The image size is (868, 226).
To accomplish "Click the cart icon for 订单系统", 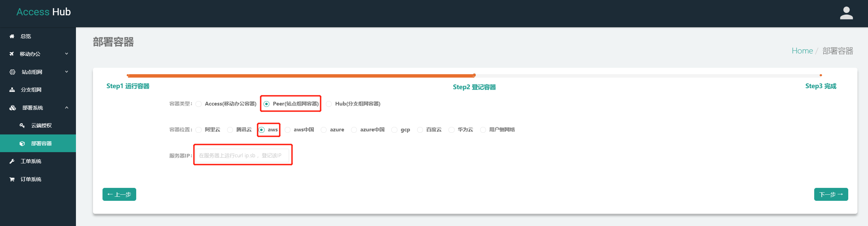I will pyautogui.click(x=12, y=179).
